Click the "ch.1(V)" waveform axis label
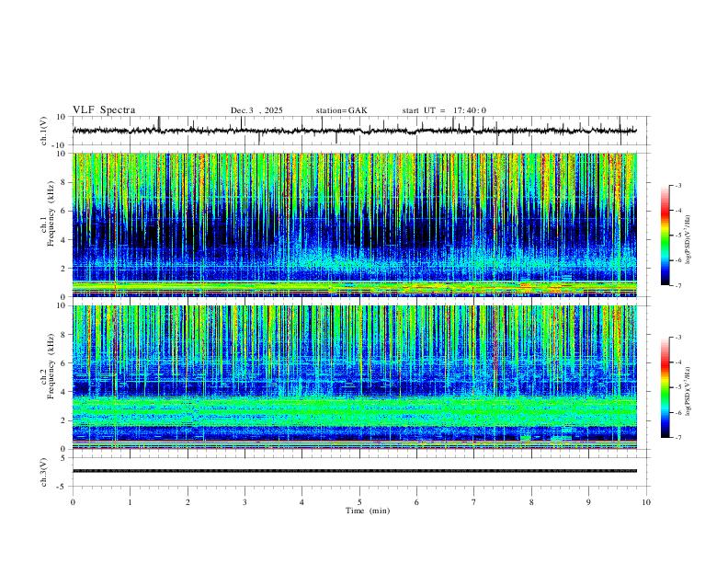The height and width of the screenshot is (563, 728). click(x=44, y=131)
